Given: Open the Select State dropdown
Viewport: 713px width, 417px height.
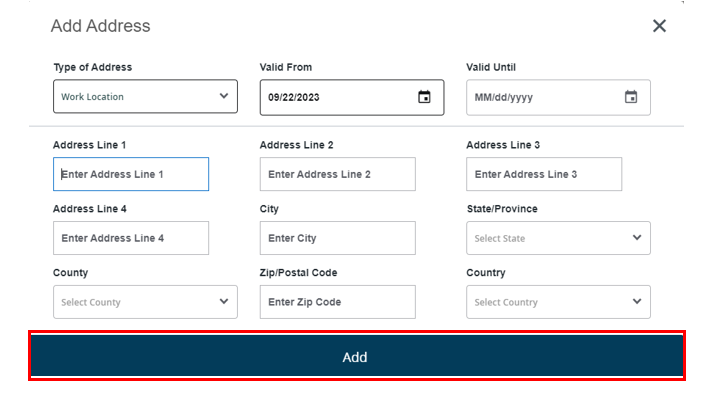Looking at the screenshot, I should pyautogui.click(x=557, y=238).
